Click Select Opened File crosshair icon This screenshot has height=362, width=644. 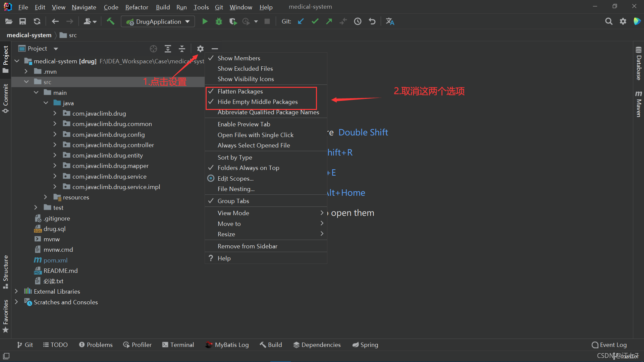click(153, 49)
